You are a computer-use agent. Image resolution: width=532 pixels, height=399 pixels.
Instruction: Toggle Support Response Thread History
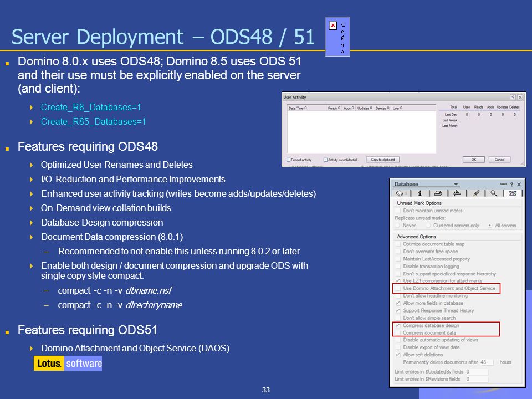(398, 311)
